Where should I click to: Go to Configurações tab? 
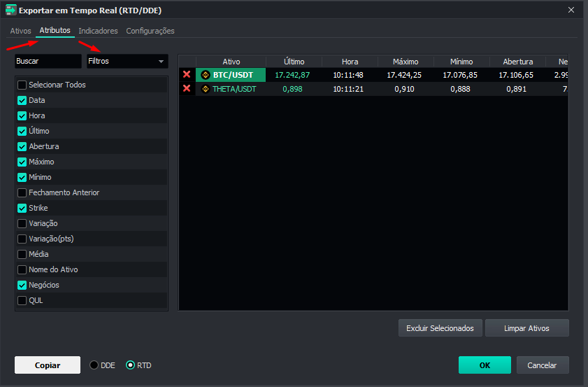pyautogui.click(x=150, y=31)
